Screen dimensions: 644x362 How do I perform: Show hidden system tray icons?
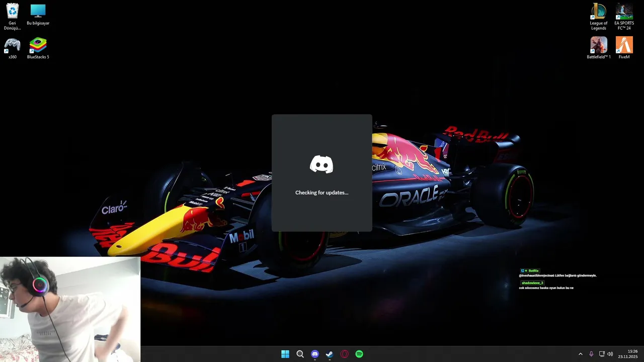[580, 354]
